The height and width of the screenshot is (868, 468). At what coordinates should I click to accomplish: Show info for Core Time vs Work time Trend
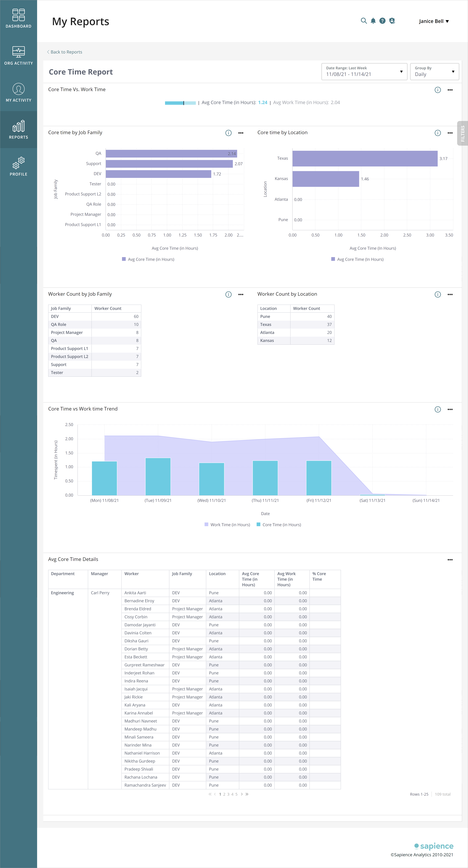(438, 409)
